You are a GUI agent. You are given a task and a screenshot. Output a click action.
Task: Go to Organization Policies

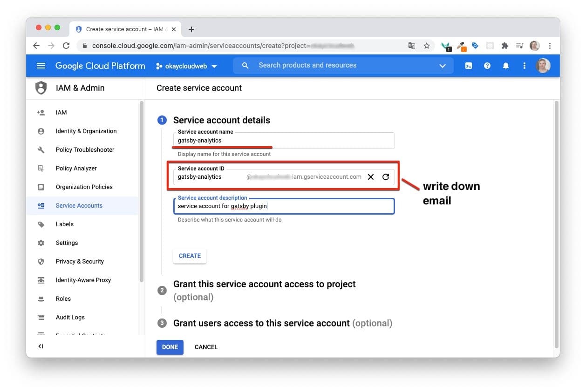[x=82, y=187]
